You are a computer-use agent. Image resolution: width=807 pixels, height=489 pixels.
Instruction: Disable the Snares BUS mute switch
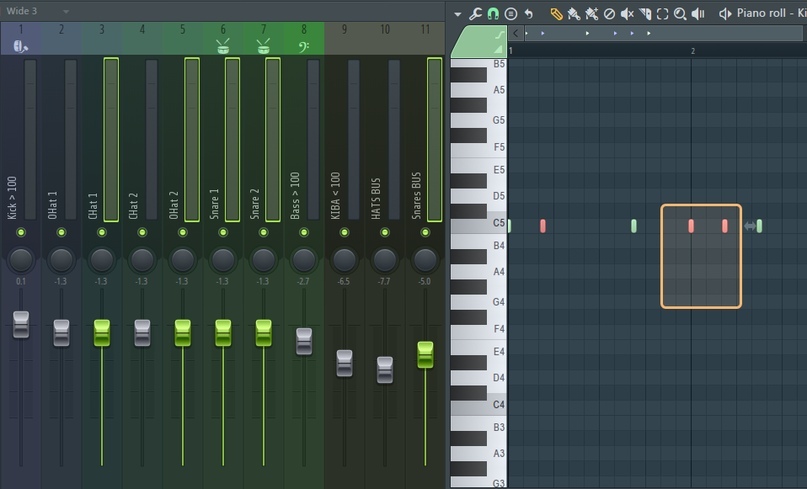coord(425,233)
